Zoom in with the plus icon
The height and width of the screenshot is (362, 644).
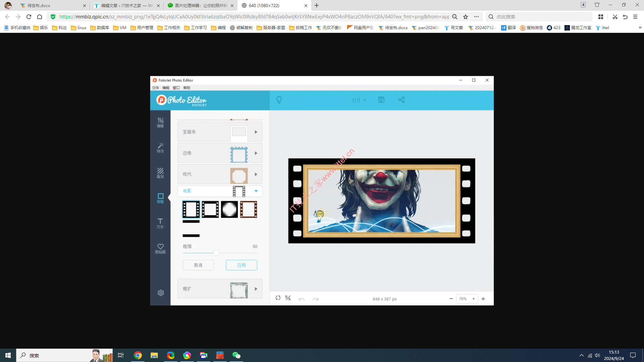(483, 299)
